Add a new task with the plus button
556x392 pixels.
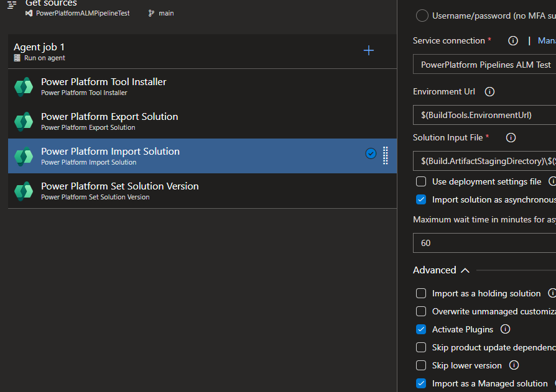(x=368, y=50)
